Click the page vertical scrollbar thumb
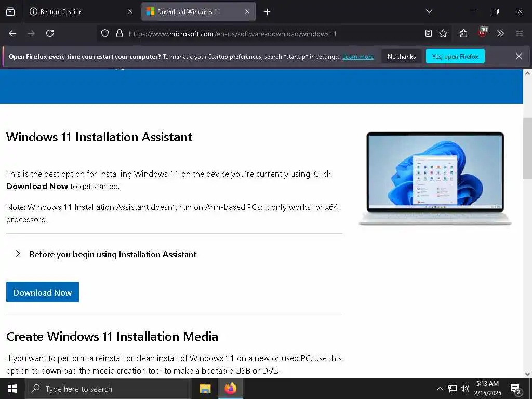The height and width of the screenshot is (399, 532). [527, 148]
